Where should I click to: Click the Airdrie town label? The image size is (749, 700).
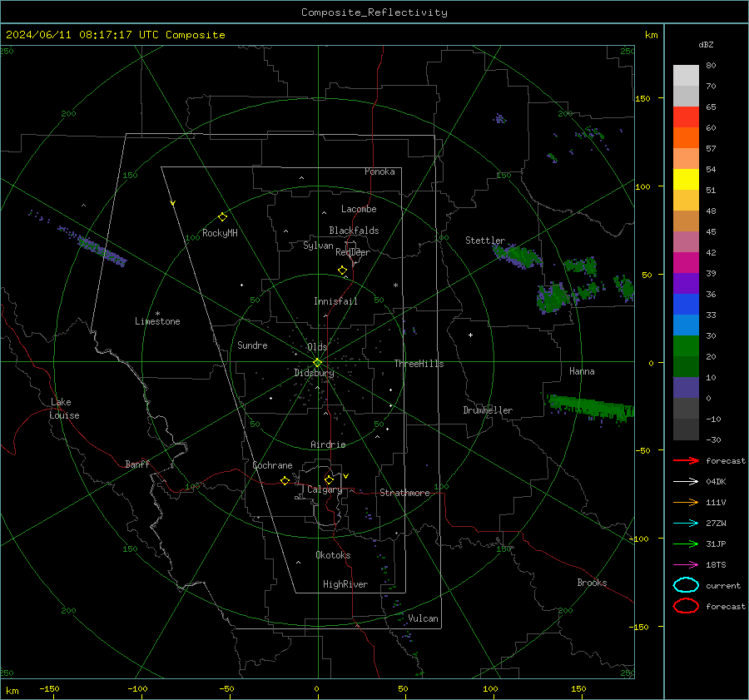pos(328,444)
